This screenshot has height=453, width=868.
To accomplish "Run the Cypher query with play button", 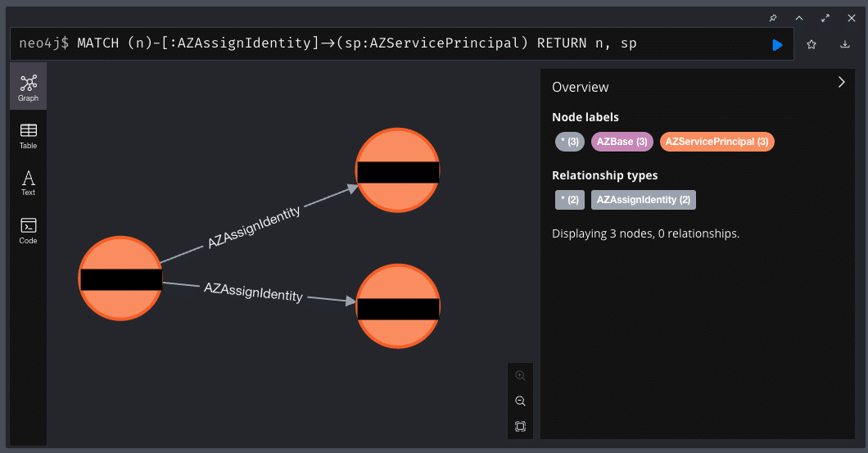I will point(777,45).
